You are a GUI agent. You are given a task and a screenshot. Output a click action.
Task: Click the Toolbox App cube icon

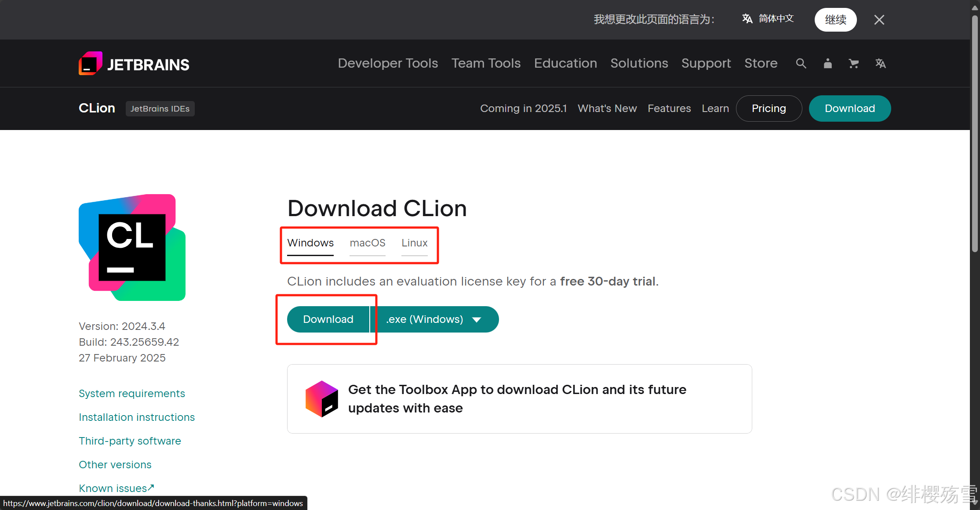(x=322, y=399)
